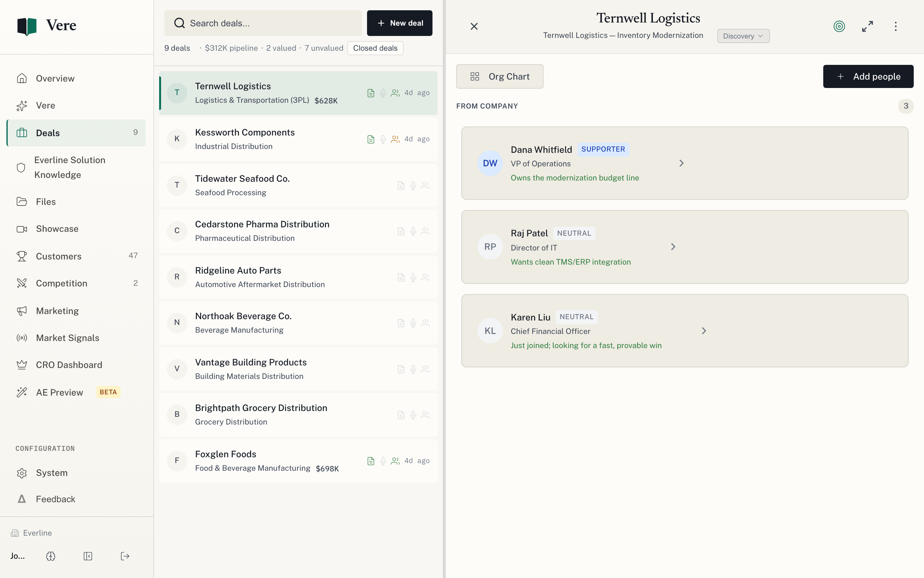Select the Cedarstone Pharma Distribution deal

point(298,231)
